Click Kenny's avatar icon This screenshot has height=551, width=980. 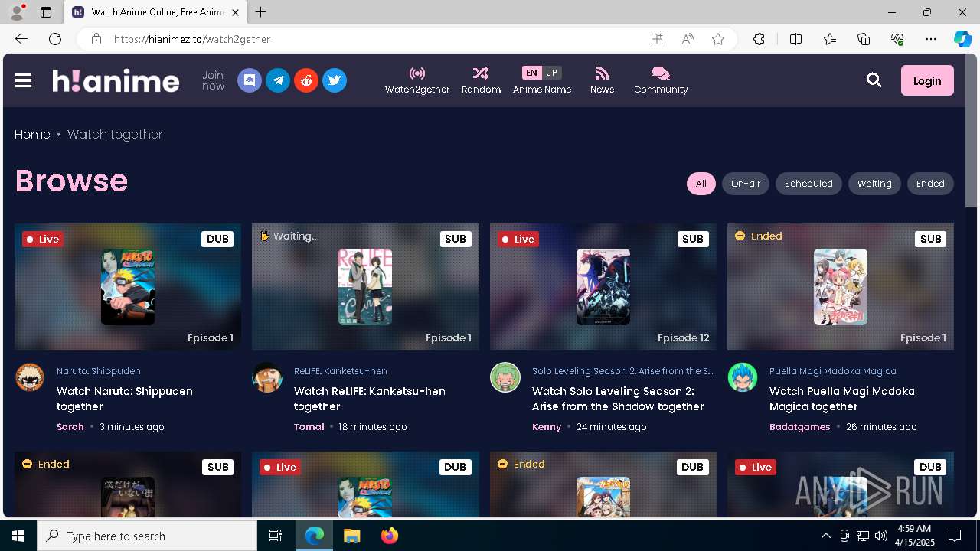click(x=505, y=377)
